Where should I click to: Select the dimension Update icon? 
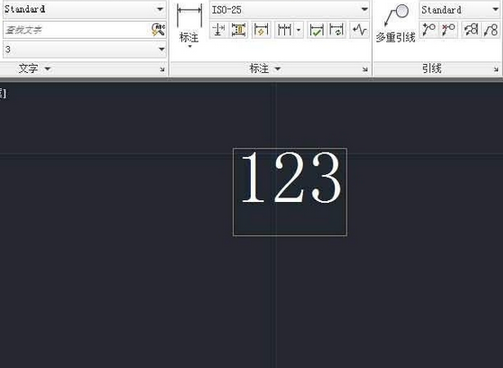pyautogui.click(x=337, y=30)
